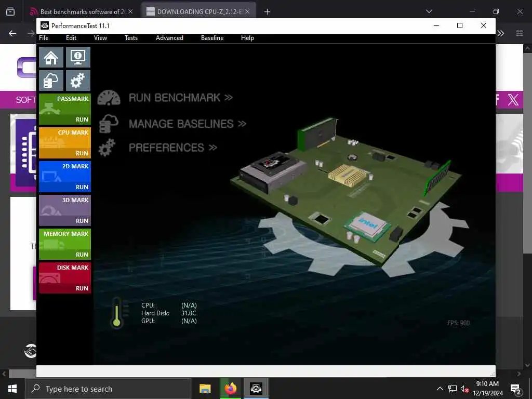The image size is (532, 399).
Task: Switch to Firefox in the taskbar
Action: pos(230,389)
